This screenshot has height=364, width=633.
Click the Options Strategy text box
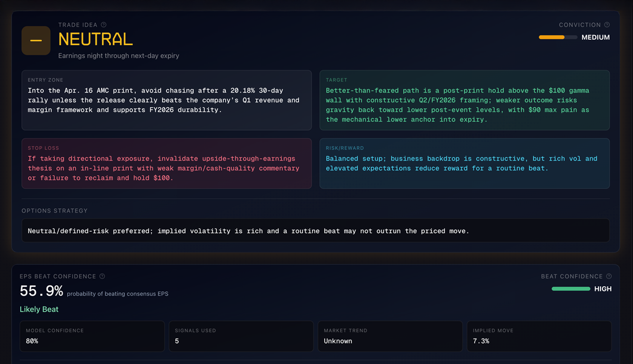(315, 231)
